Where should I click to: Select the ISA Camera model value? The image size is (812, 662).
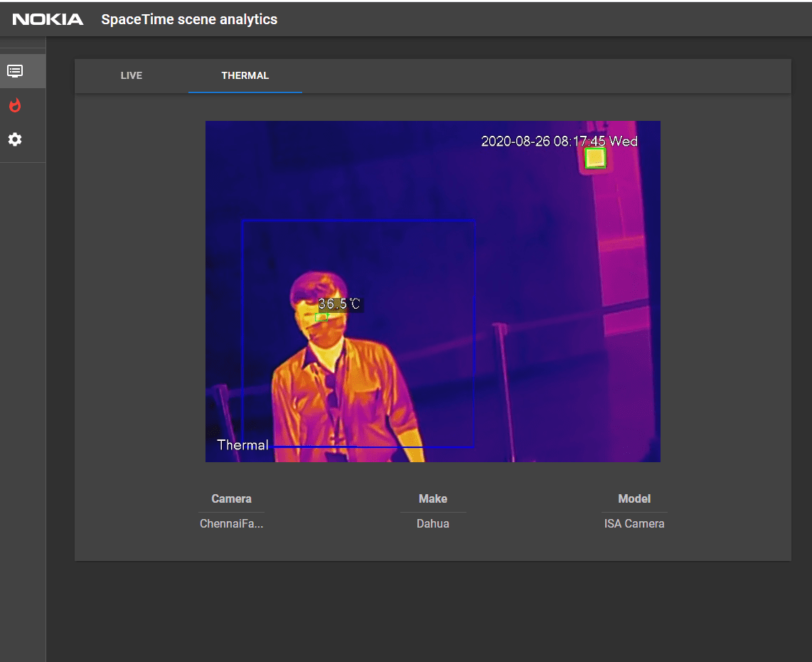point(634,523)
